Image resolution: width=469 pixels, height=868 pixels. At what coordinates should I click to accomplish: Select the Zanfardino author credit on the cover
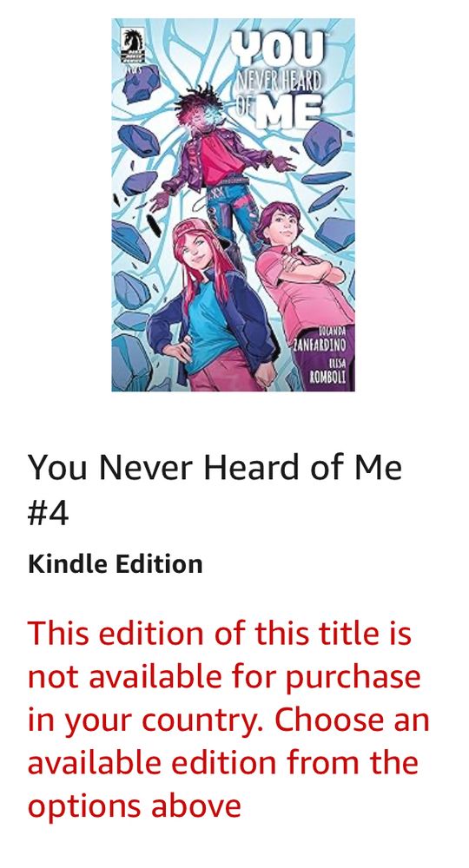pos(320,339)
